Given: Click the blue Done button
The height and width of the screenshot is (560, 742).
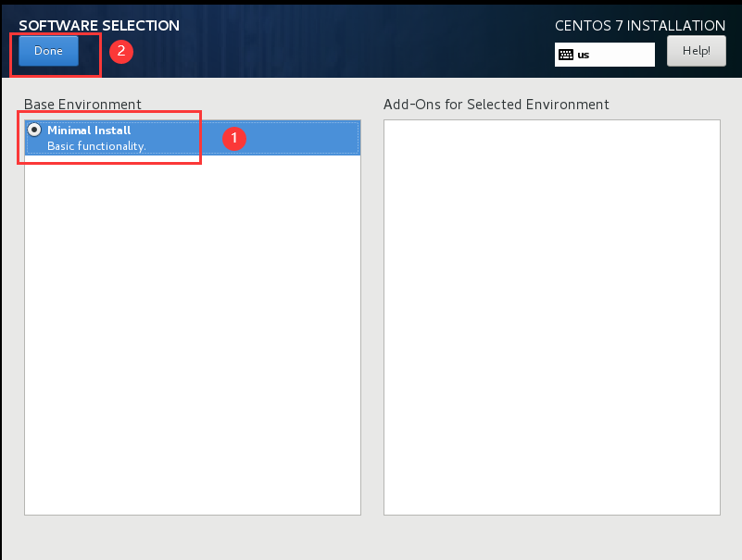Looking at the screenshot, I should pos(49,51).
